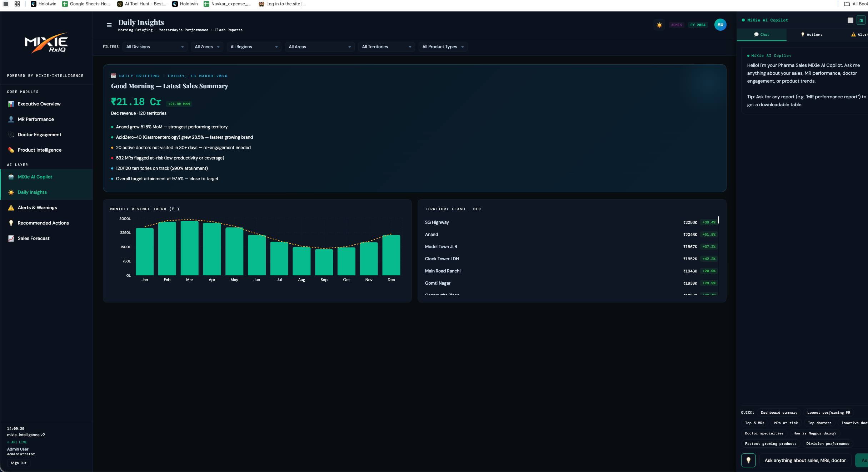The image size is (868, 472).
Task: Open the All Divisions filter dropdown
Action: pyautogui.click(x=155, y=46)
